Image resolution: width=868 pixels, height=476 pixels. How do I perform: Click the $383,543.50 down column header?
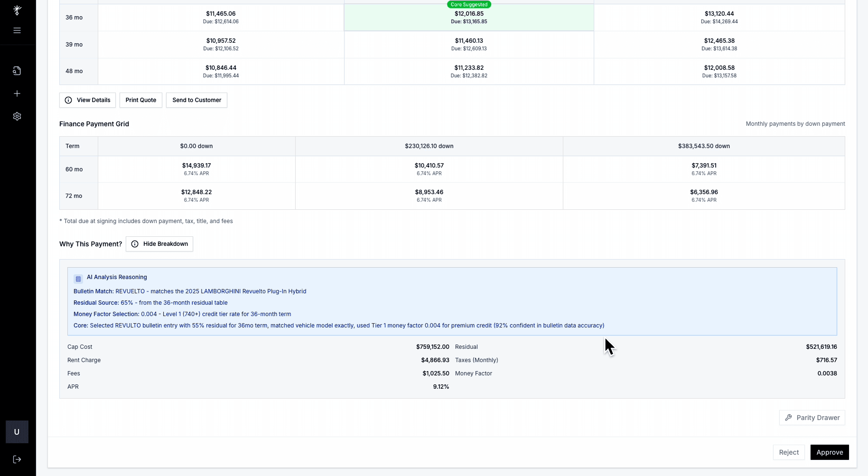[x=704, y=146]
